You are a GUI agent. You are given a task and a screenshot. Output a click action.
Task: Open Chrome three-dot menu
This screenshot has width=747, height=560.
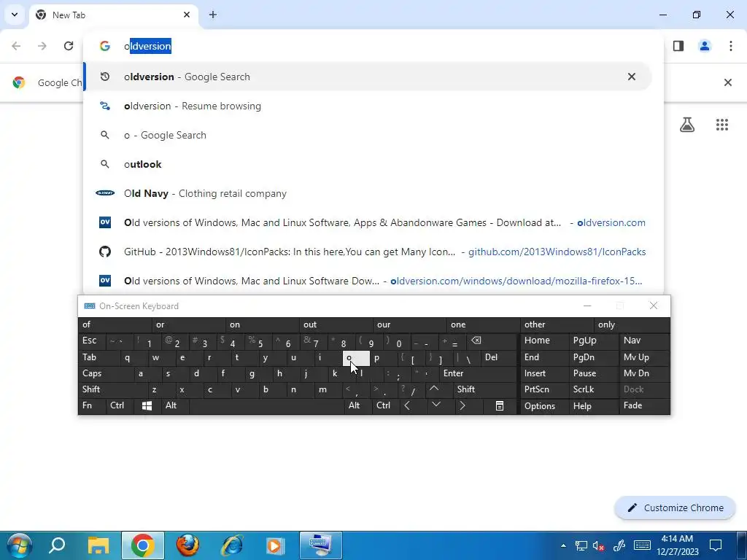pos(731,46)
